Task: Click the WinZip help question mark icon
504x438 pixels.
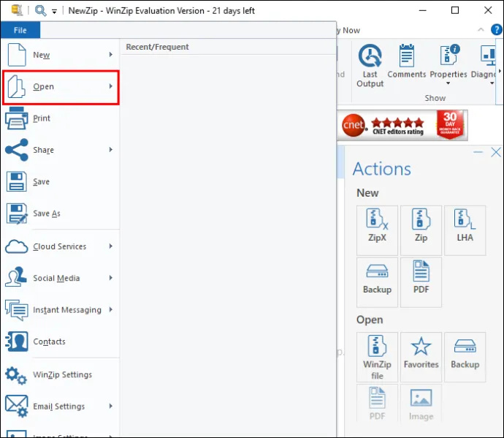Action: click(x=497, y=29)
